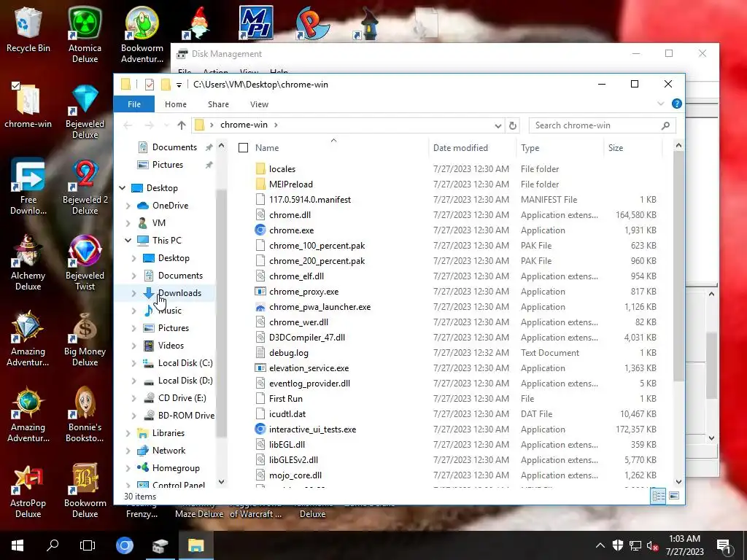
Task: Click the Properties quick access toolbar icon
Action: click(x=149, y=85)
